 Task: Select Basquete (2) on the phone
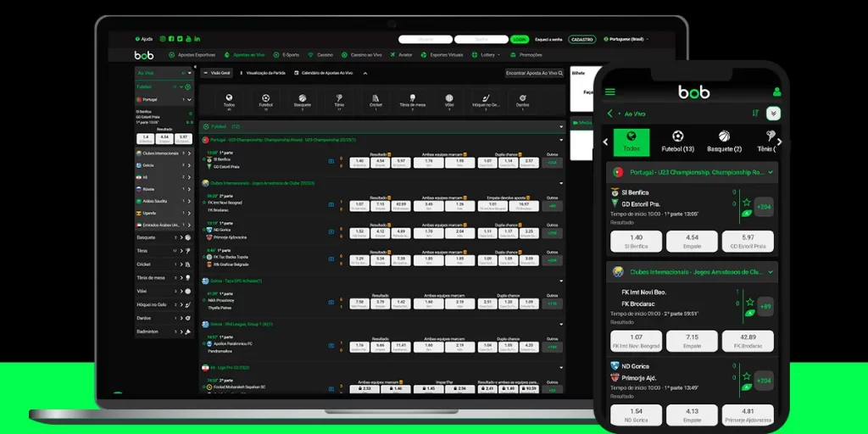coord(724,142)
